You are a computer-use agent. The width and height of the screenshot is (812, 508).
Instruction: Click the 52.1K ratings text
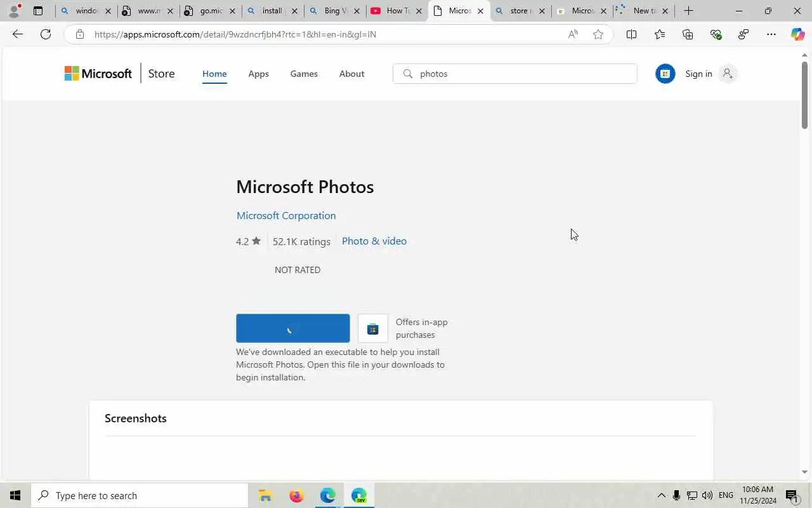pyautogui.click(x=301, y=241)
